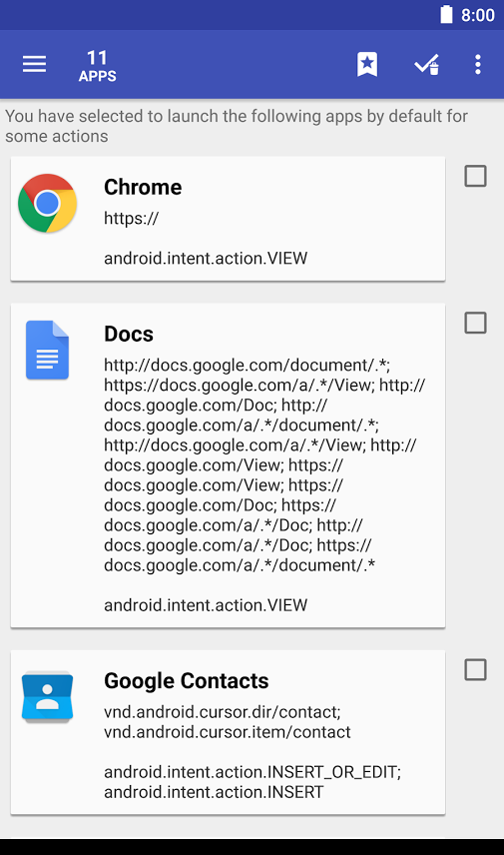Tap the Contacts INSERT_OR_EDIT action text
Screen dimensions: 504x855
(x=252, y=772)
